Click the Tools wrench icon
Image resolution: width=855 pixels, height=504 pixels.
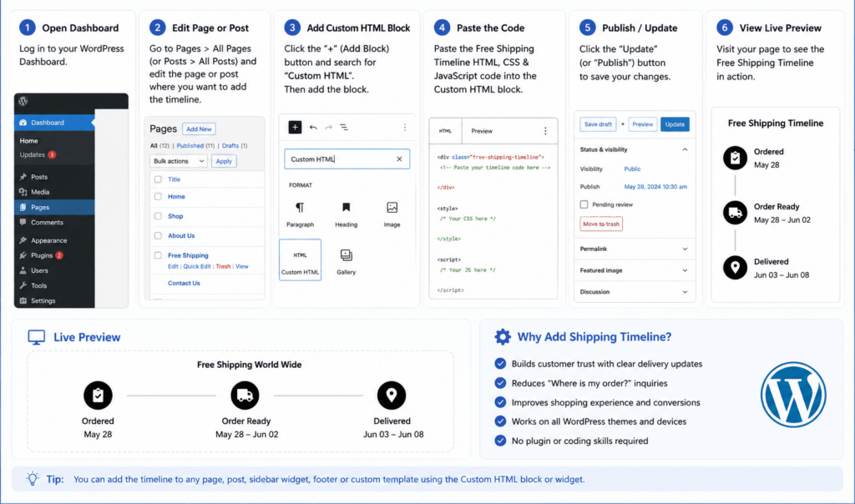coord(23,285)
